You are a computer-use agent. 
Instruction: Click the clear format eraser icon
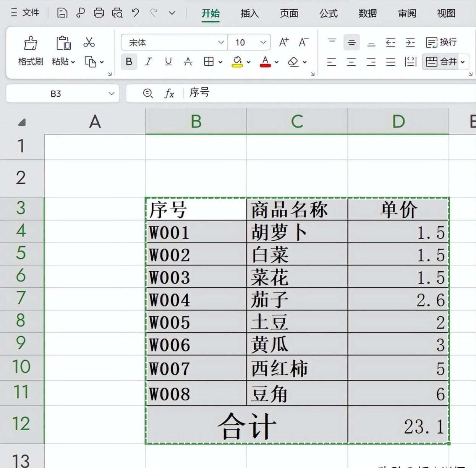pyautogui.click(x=293, y=62)
